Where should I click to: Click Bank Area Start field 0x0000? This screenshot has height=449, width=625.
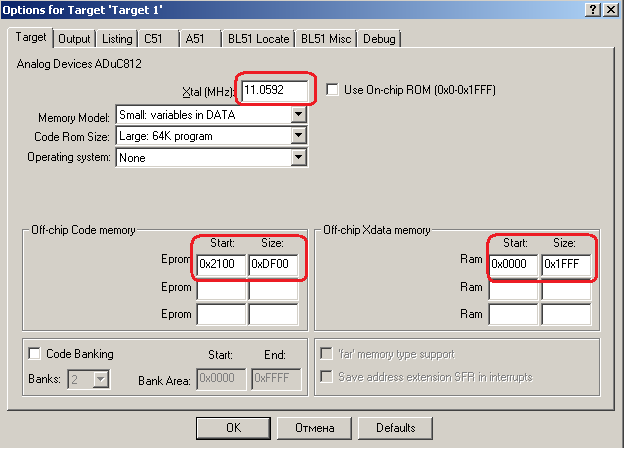221,379
